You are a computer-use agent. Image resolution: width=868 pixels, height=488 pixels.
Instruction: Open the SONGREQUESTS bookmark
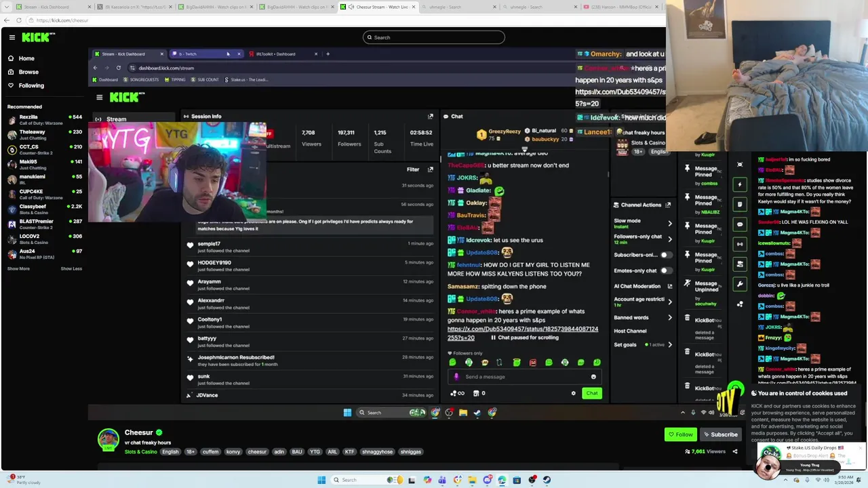coord(140,80)
